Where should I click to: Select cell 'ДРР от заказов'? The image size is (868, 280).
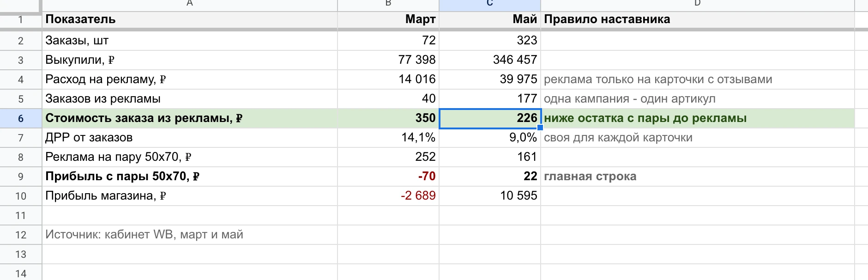tap(190, 138)
